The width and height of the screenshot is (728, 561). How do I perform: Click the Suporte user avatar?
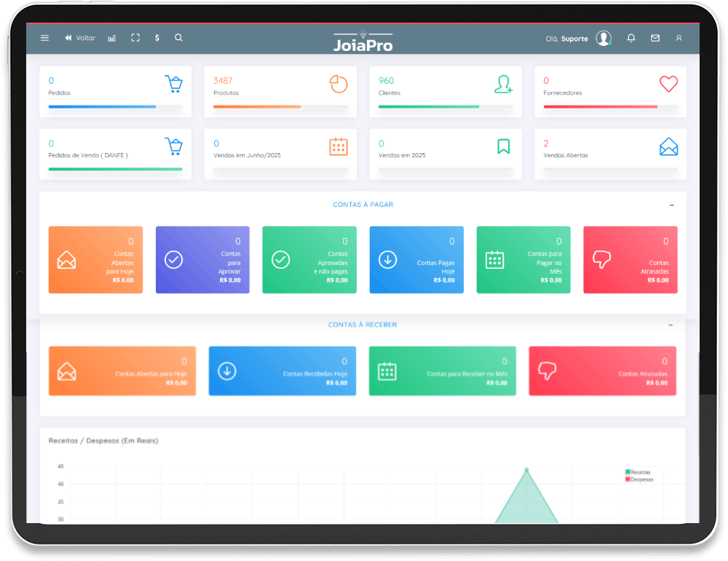coord(604,39)
